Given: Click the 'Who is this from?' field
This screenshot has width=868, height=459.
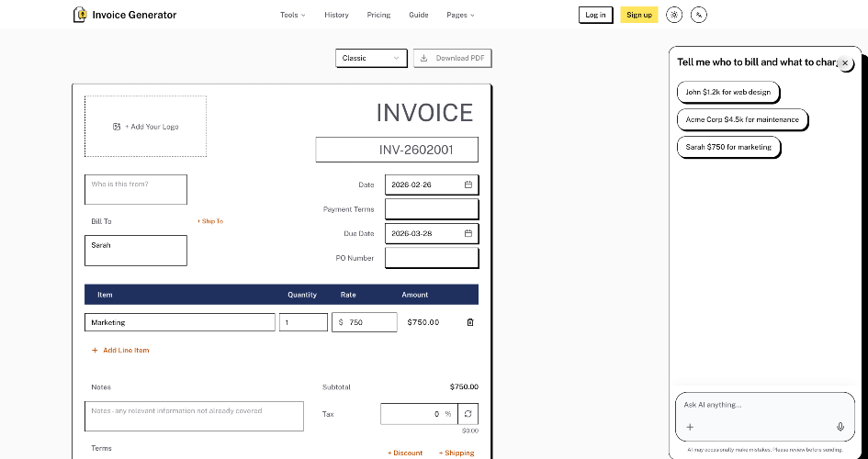Looking at the screenshot, I should (x=136, y=190).
